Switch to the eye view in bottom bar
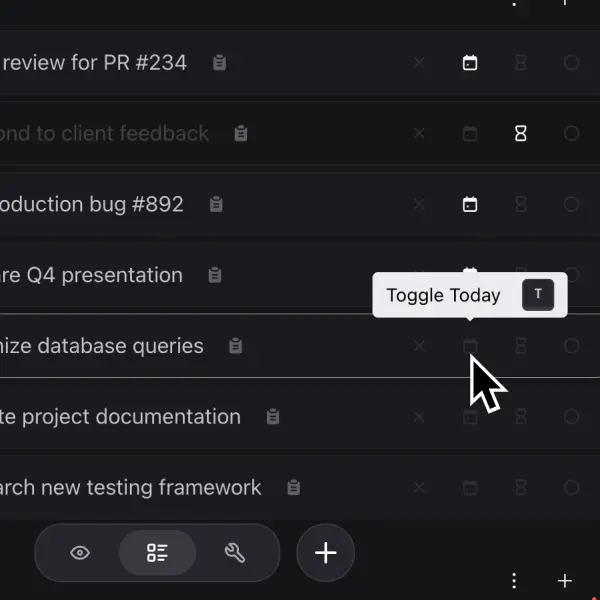 [80, 553]
